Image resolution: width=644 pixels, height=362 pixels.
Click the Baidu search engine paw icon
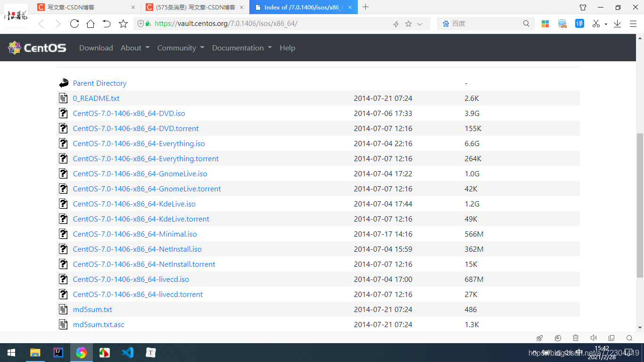click(x=446, y=24)
